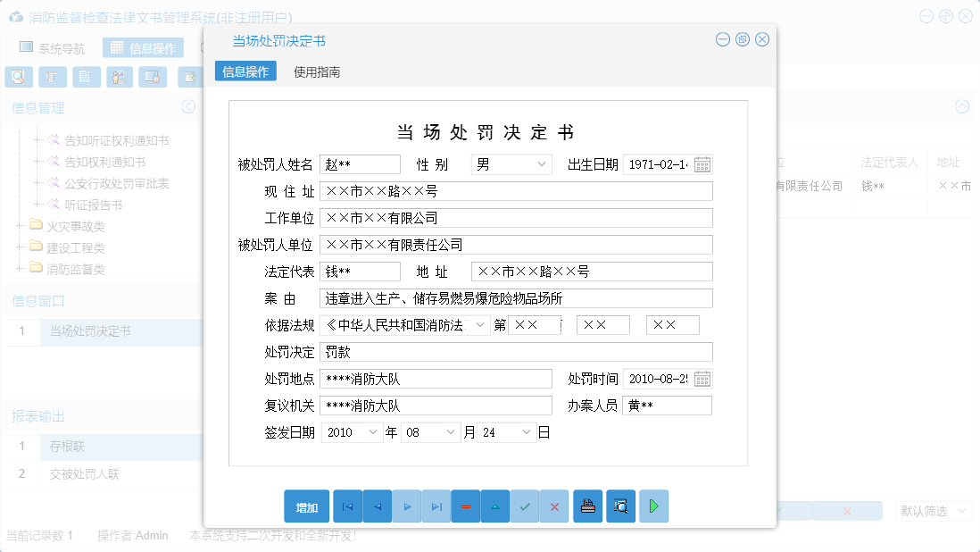Viewport: 980px width, 552px height.
Task: Cancel editing with red X icon
Action: tap(554, 506)
